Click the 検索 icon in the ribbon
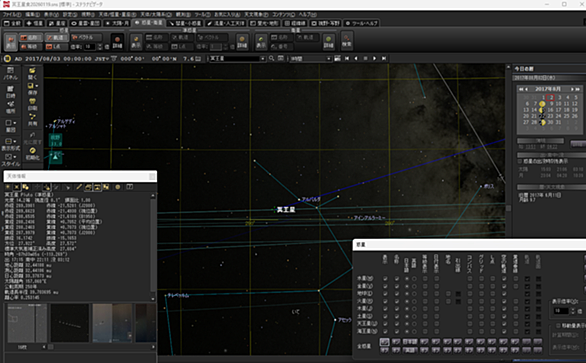The image size is (586, 363). [347, 40]
